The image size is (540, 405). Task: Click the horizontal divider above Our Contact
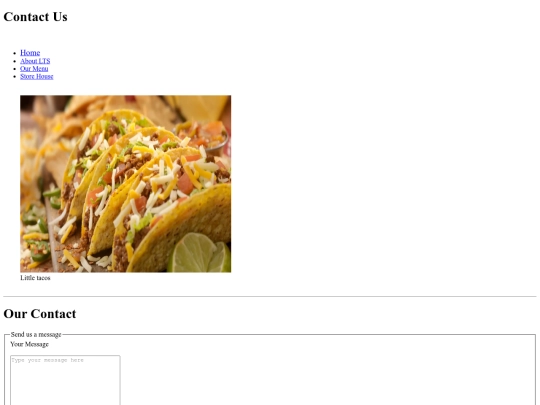[270, 297]
